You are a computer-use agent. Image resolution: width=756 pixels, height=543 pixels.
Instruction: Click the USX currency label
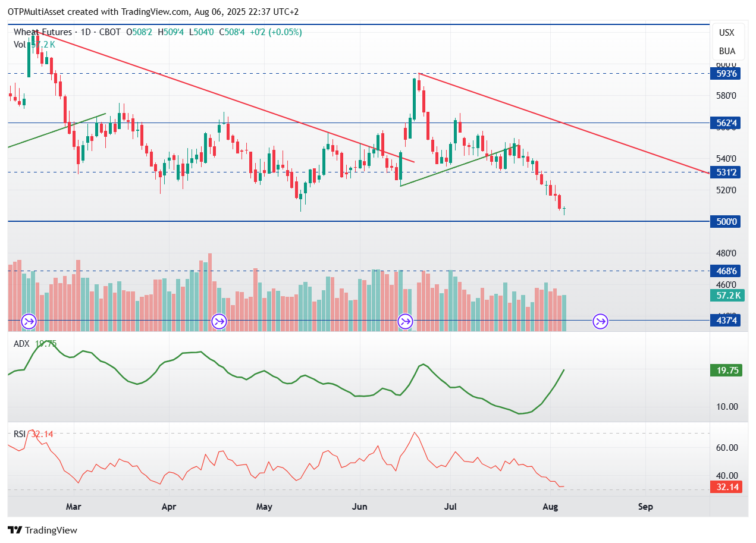[x=726, y=33]
